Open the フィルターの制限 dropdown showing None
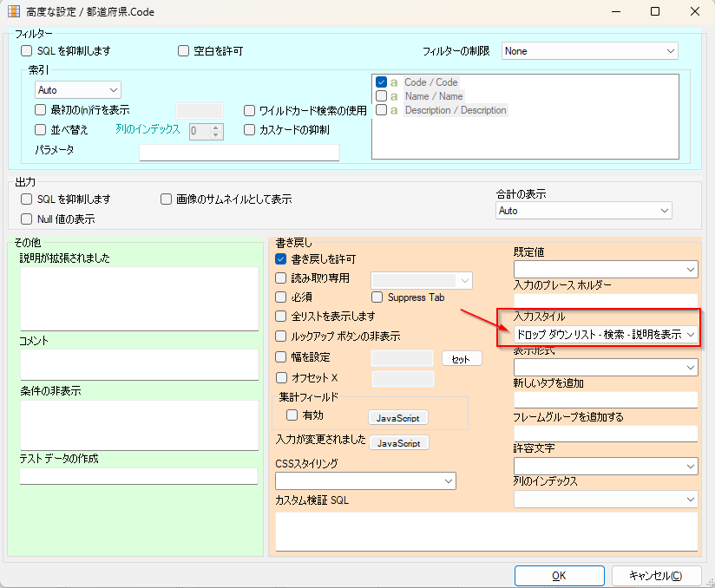Image resolution: width=715 pixels, height=588 pixels. pyautogui.click(x=589, y=51)
